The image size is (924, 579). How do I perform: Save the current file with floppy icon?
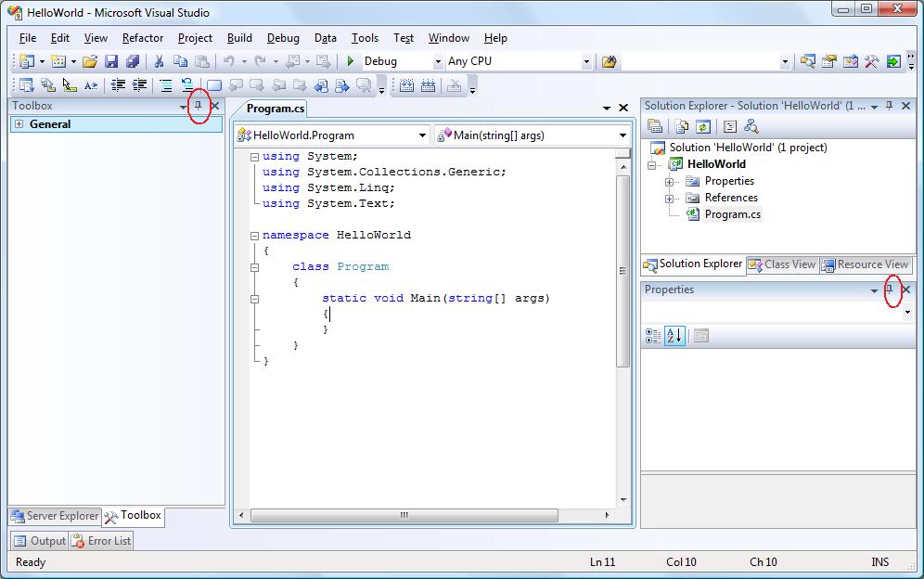(x=111, y=61)
